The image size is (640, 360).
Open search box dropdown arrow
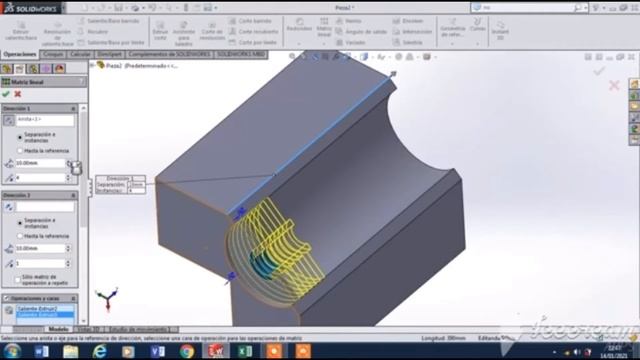[586, 8]
